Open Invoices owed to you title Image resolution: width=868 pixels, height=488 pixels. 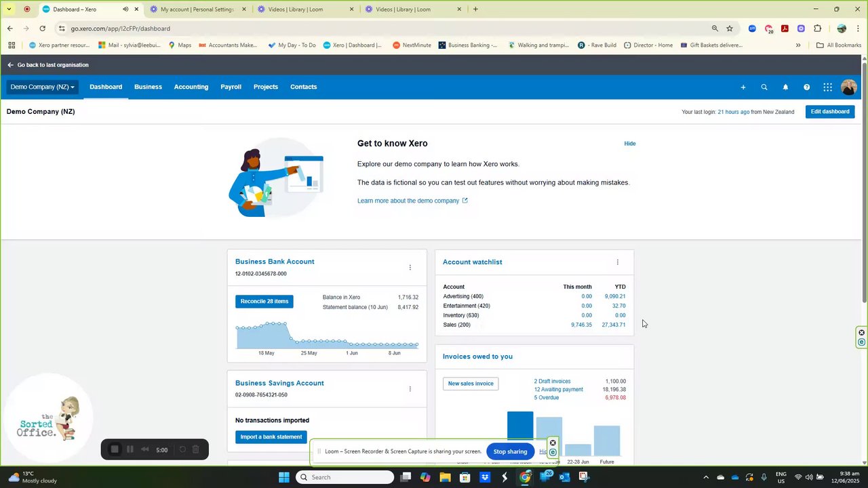point(477,357)
